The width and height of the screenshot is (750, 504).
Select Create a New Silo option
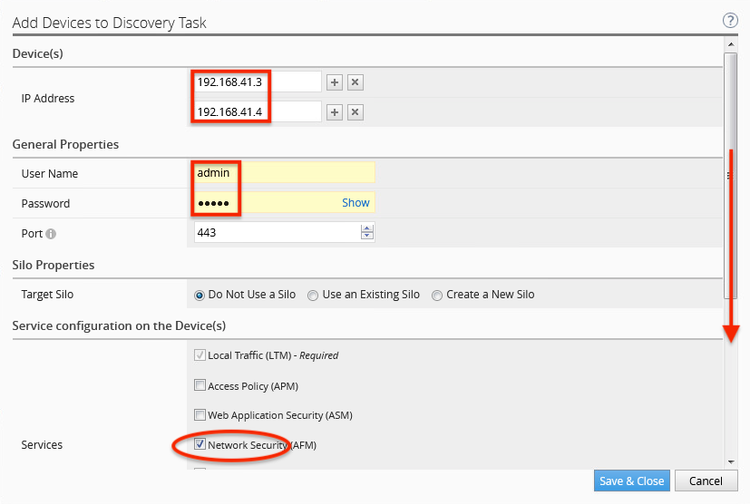pos(437,295)
